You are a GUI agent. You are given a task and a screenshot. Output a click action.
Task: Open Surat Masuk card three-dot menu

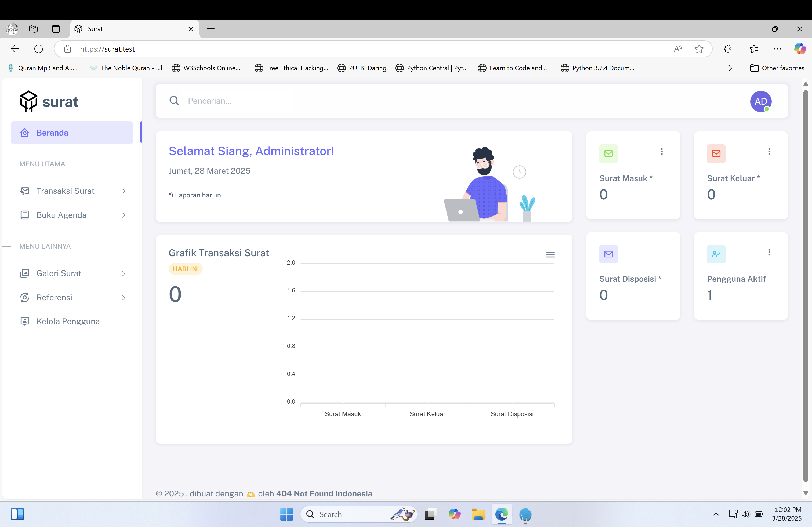(662, 152)
